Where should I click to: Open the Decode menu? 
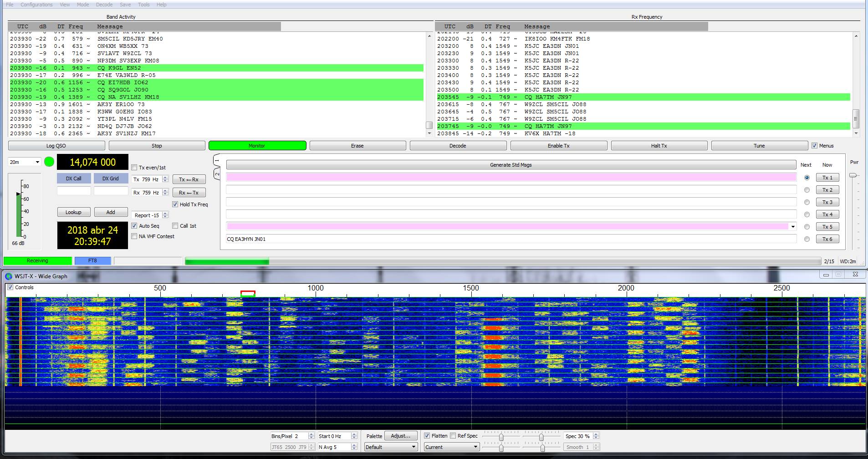tap(104, 5)
